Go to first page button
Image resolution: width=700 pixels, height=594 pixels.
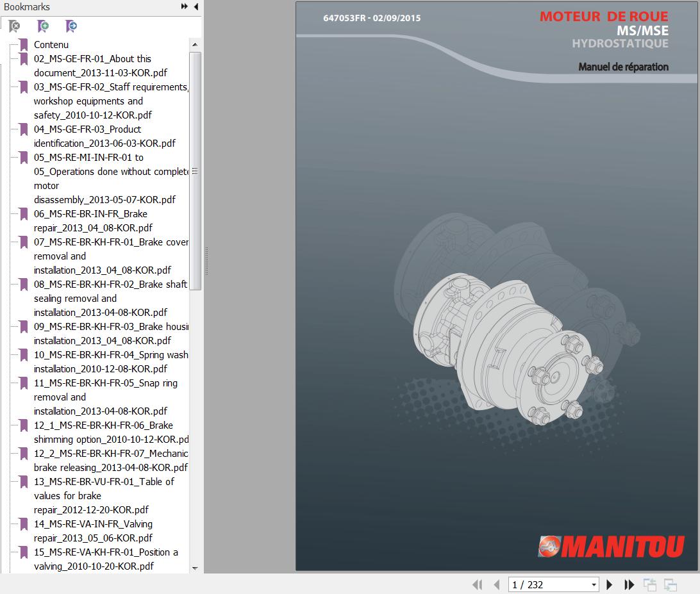coord(477,584)
